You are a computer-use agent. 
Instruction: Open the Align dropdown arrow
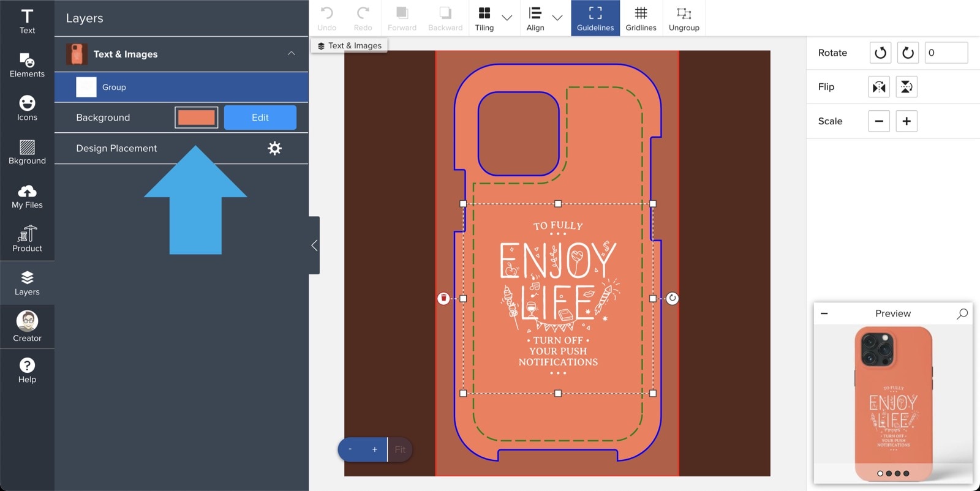[x=557, y=18]
